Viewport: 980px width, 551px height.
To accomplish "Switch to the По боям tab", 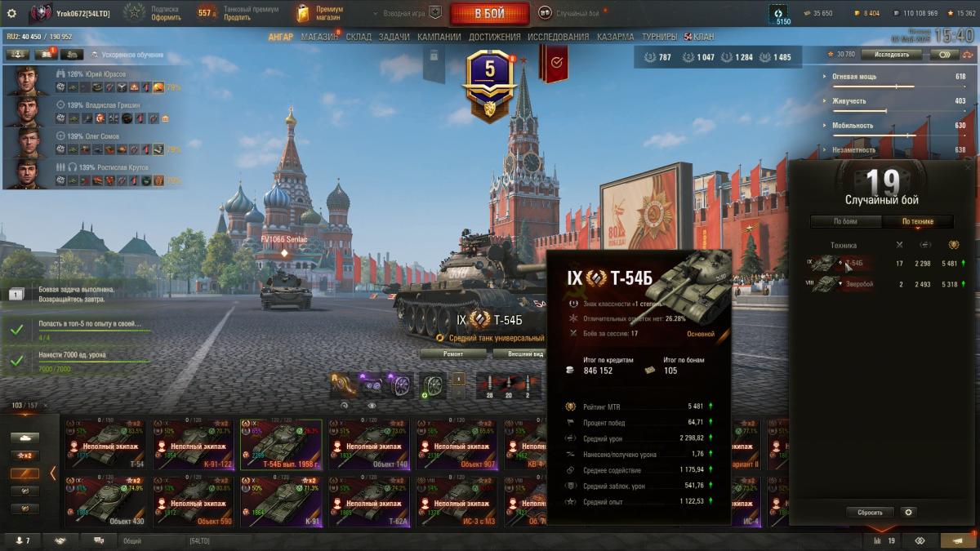I will pos(845,221).
